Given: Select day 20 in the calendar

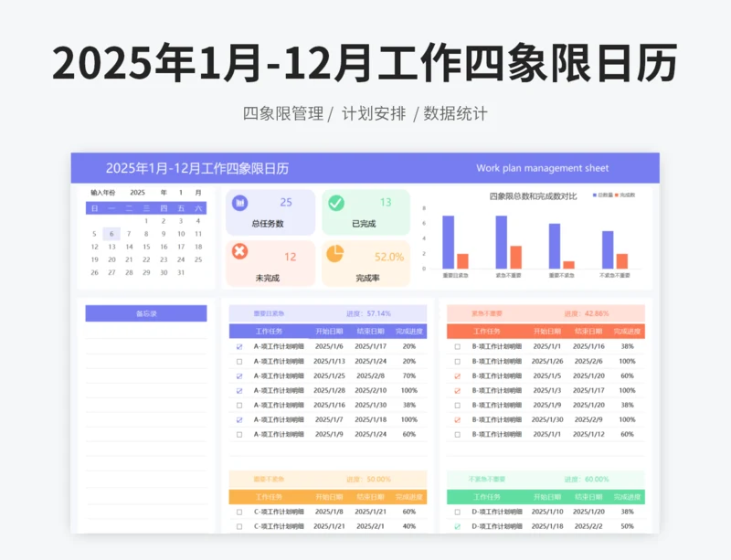Looking at the screenshot, I should pyautogui.click(x=111, y=259).
